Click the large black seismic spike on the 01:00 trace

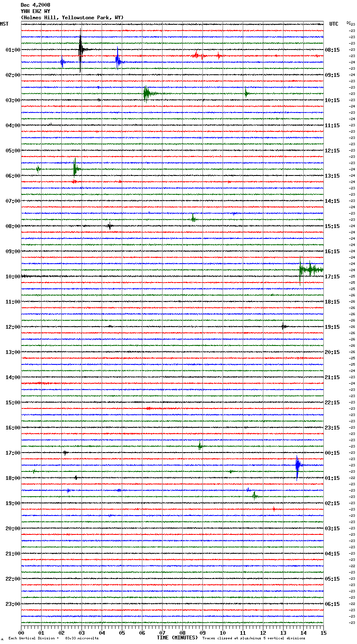click(x=81, y=50)
